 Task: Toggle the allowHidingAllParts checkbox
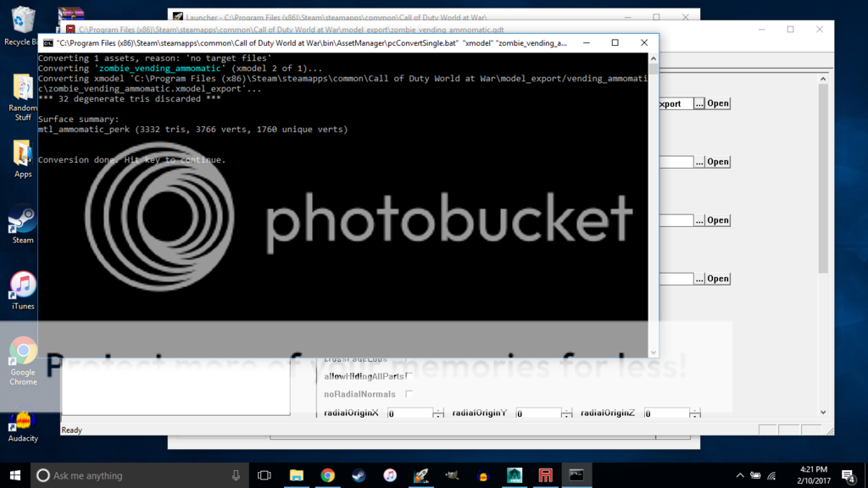(409, 376)
